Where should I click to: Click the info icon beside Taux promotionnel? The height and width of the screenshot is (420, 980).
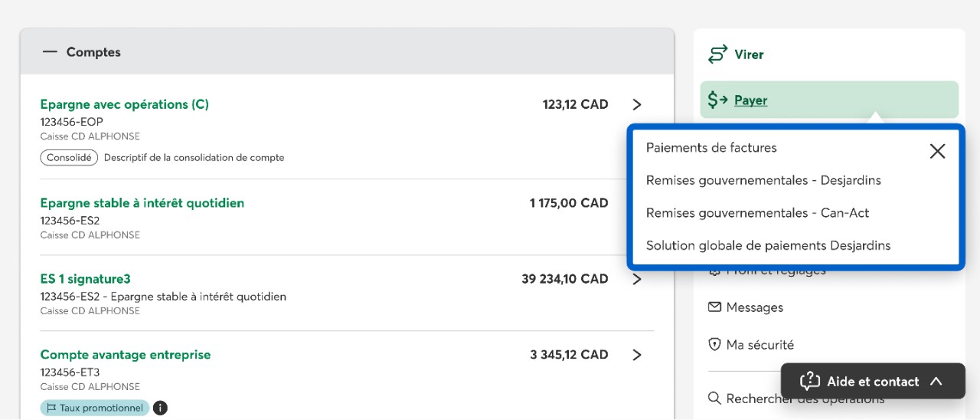pyautogui.click(x=160, y=408)
